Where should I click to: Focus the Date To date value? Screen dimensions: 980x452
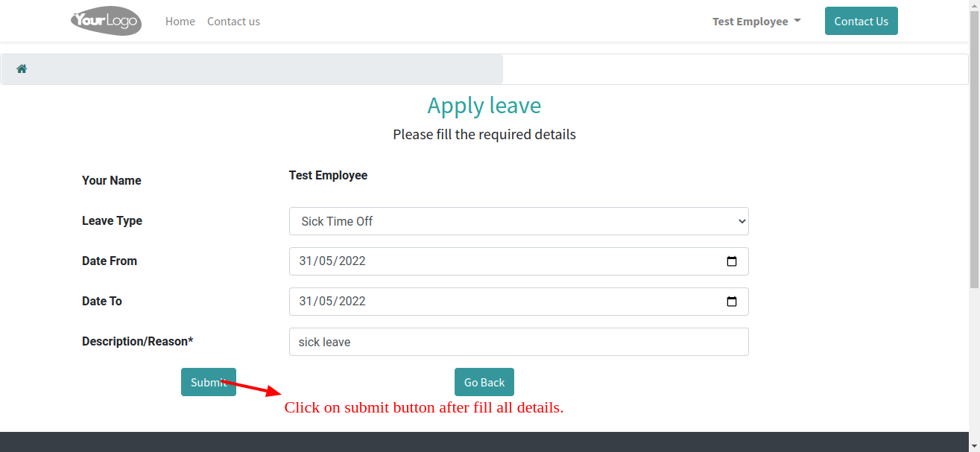coord(332,302)
